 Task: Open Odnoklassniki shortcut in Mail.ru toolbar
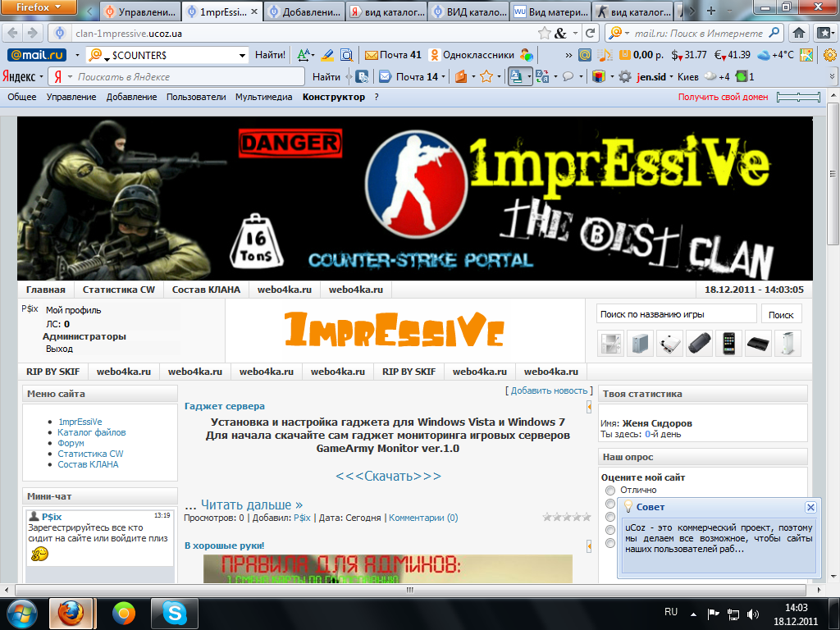pos(472,55)
